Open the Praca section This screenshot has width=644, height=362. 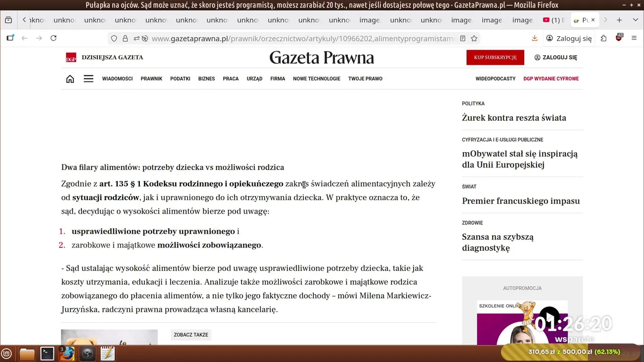[230, 79]
